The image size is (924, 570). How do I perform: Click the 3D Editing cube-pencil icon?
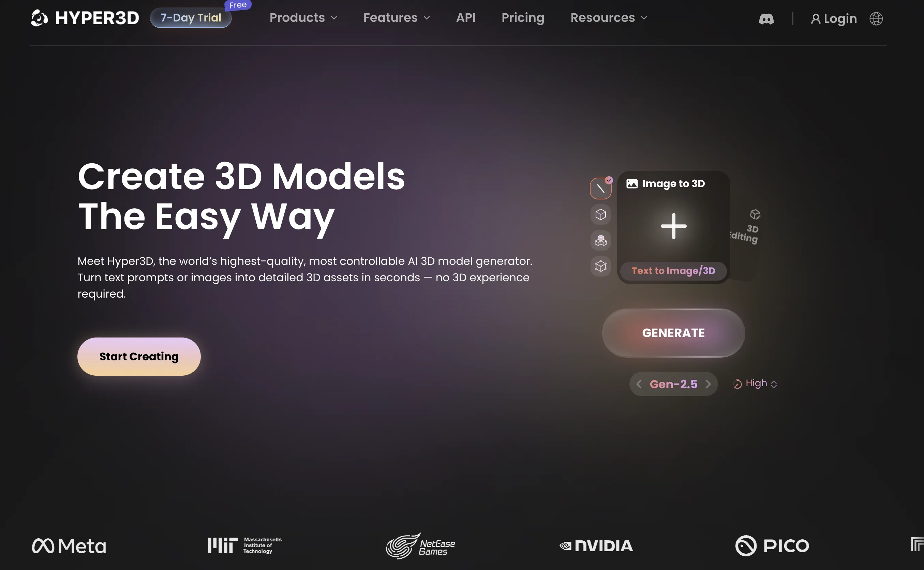(755, 214)
